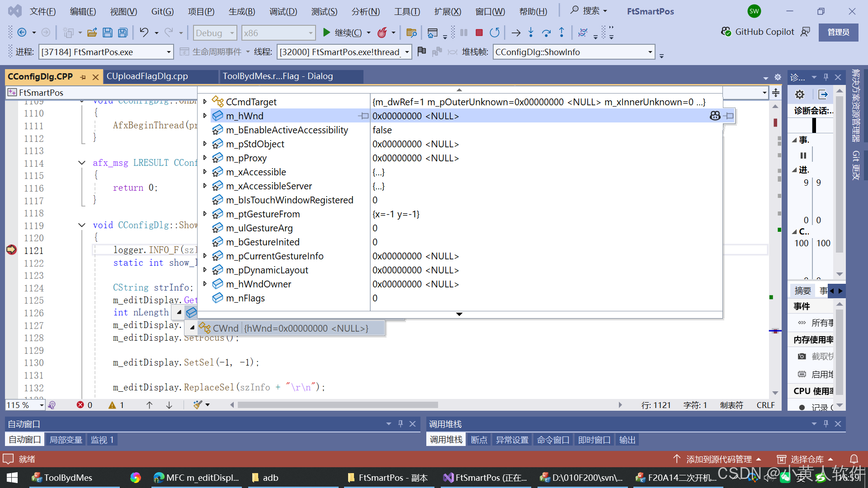Click the Step Out up-arrow icon

click(561, 33)
